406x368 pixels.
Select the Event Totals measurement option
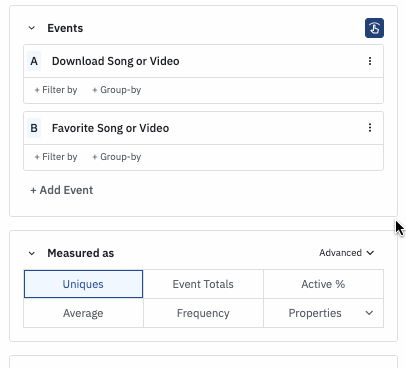[x=203, y=284]
